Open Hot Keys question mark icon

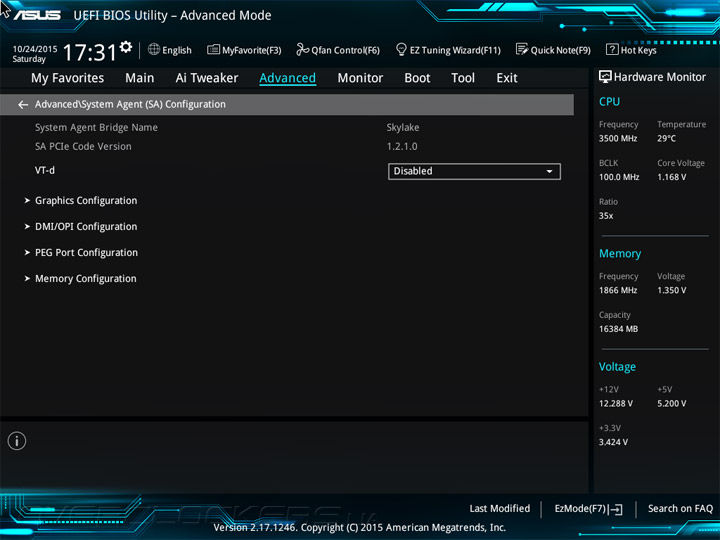tap(612, 49)
